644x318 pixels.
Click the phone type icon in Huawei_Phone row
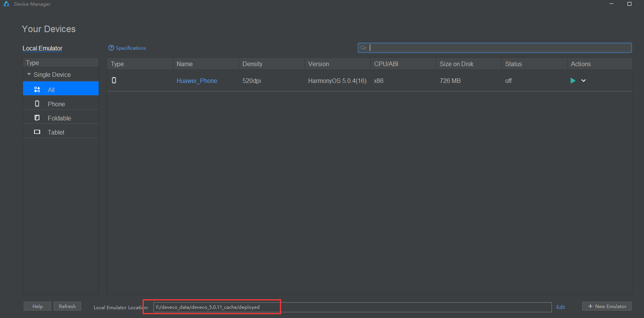click(x=114, y=80)
